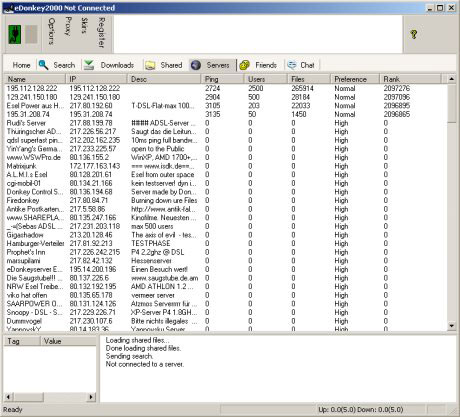Click the Shared folder icon
This screenshot has width=460, height=417.
pos(150,65)
